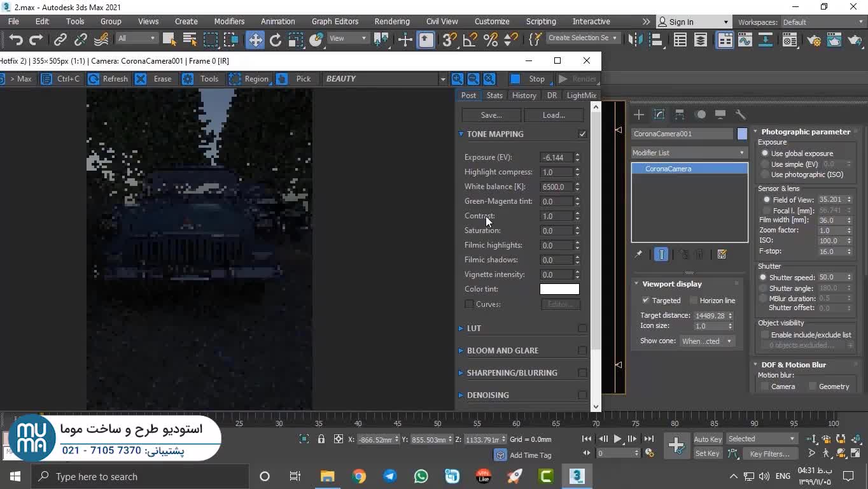This screenshot has height=489, width=868.
Task: Open the Modifier List dropdown
Action: pos(689,153)
